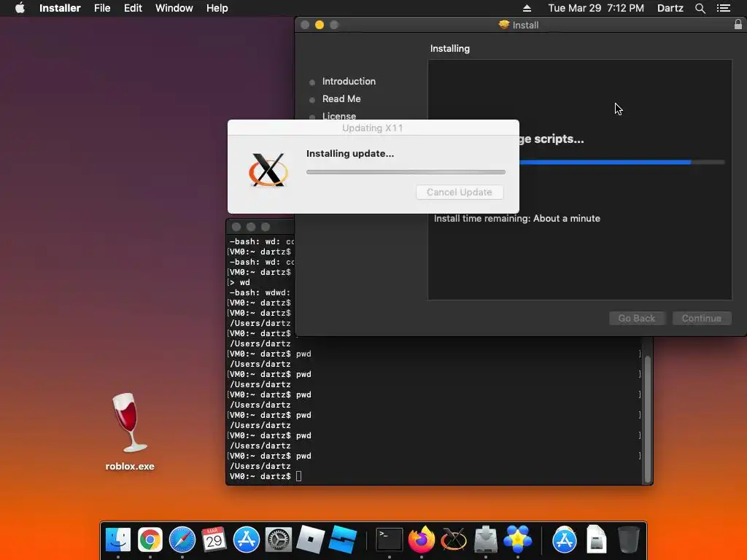Open the disk image document in the dock

596,540
